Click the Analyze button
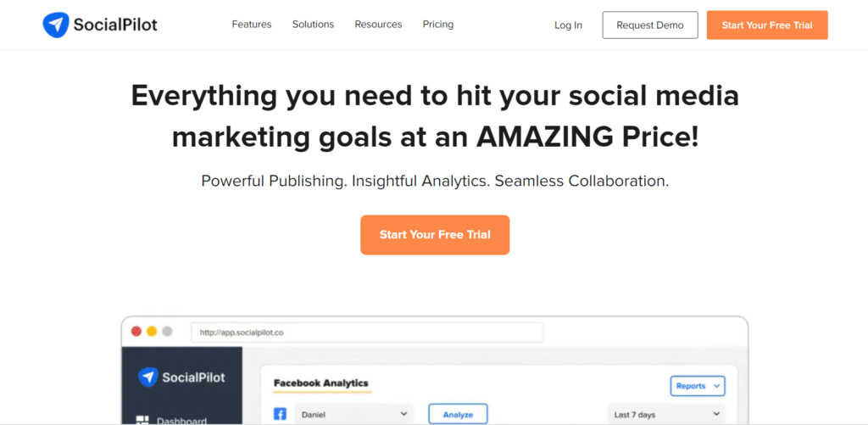Screen dimensions: 868x425 pos(458,414)
